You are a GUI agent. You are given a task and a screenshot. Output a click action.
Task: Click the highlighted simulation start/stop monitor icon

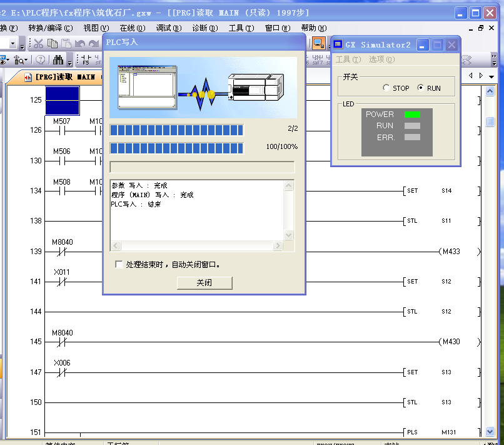[x=318, y=43]
